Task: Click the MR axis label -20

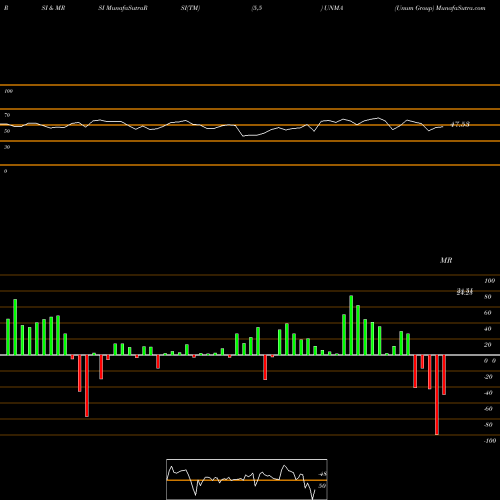Action: [488, 377]
